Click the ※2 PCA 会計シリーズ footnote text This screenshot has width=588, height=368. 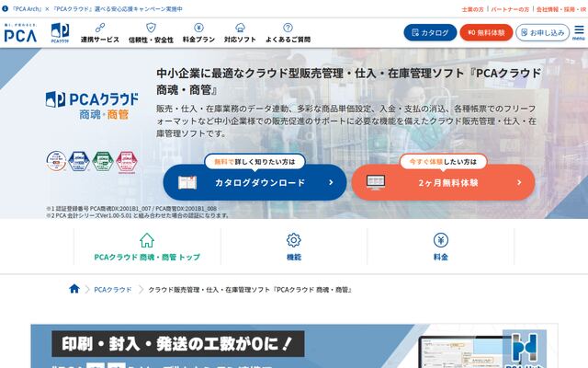pos(137,215)
